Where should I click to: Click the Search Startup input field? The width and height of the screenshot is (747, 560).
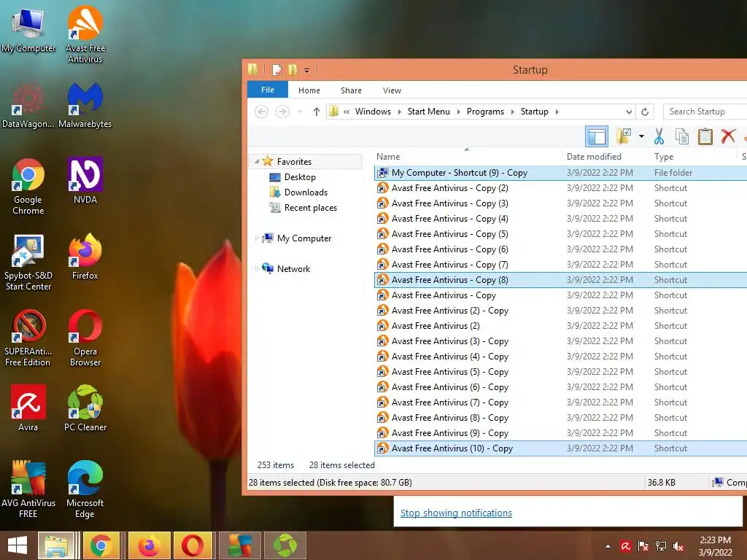705,112
